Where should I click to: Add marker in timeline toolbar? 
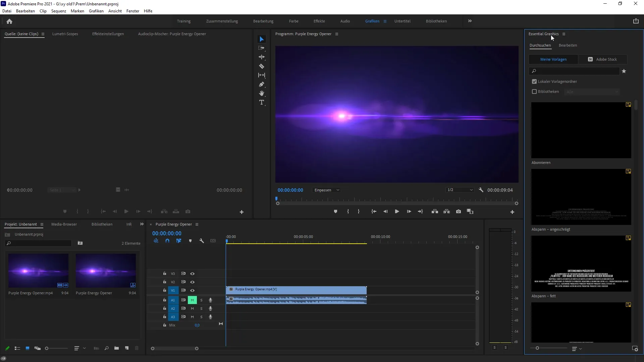[x=190, y=241]
